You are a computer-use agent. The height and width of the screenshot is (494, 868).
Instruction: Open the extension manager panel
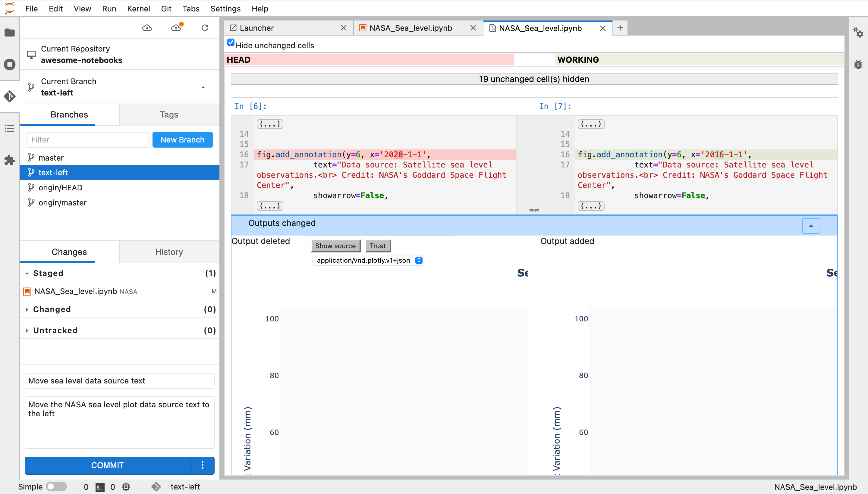pos(10,161)
